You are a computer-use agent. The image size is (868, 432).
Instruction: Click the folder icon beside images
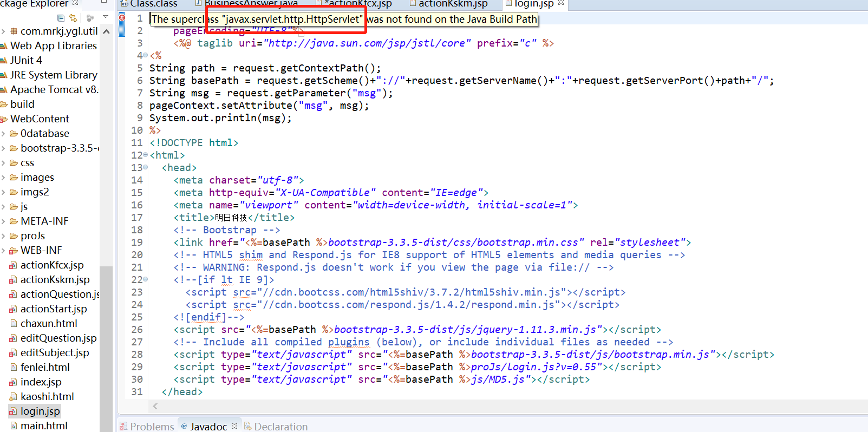14,177
